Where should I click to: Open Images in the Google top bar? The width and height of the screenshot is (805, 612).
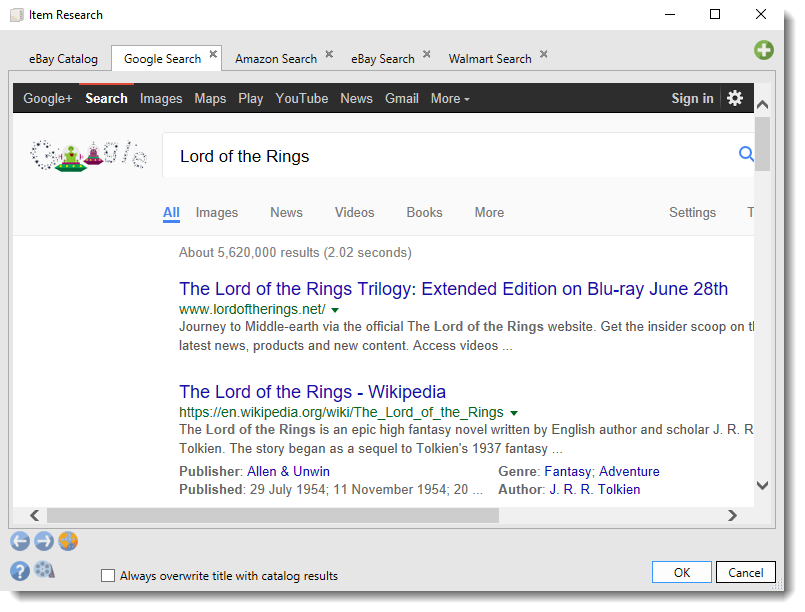161,99
